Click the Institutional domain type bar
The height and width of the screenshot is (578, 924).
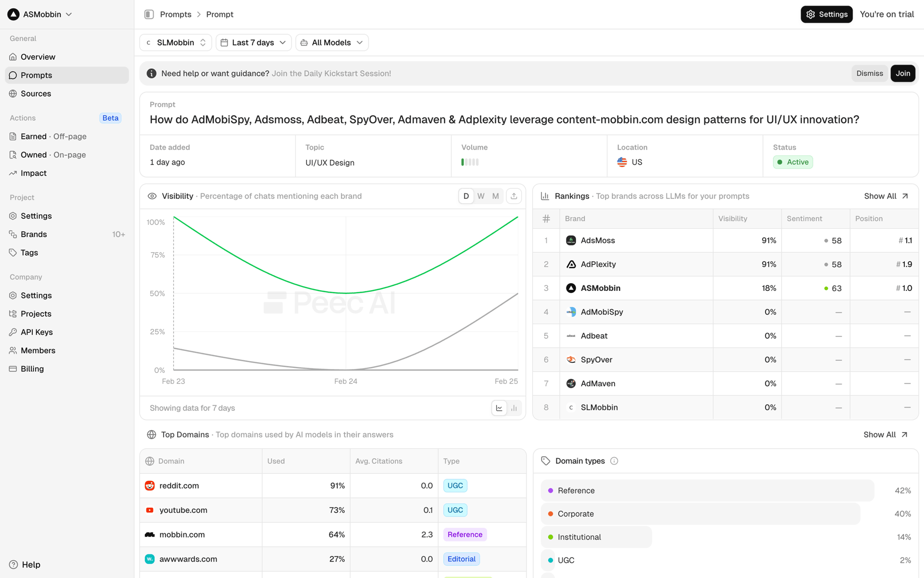(x=596, y=537)
